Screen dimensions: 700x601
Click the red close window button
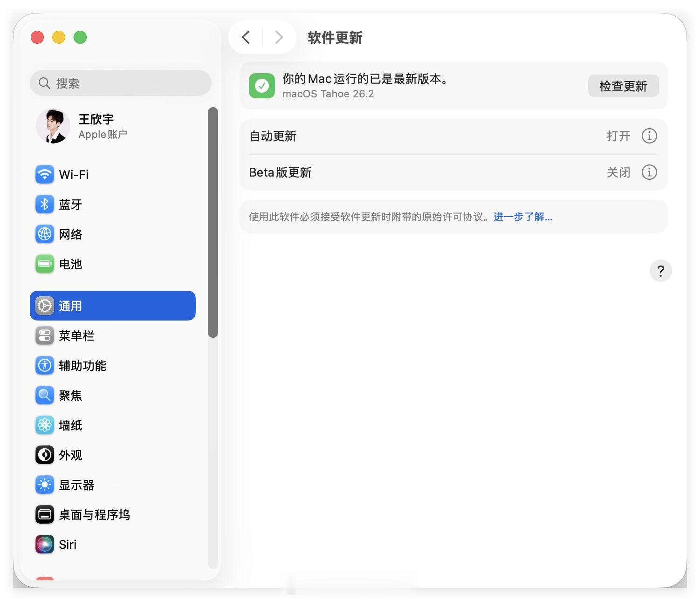(x=37, y=37)
